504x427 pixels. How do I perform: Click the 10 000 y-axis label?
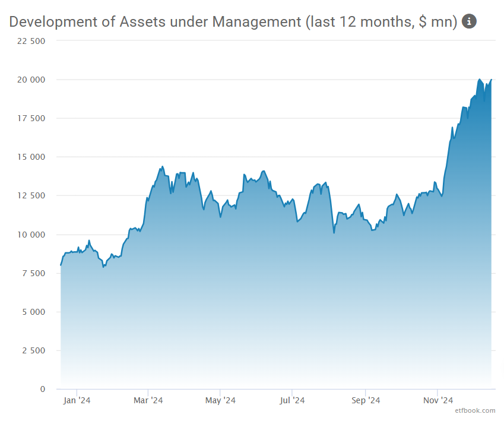coord(29,235)
